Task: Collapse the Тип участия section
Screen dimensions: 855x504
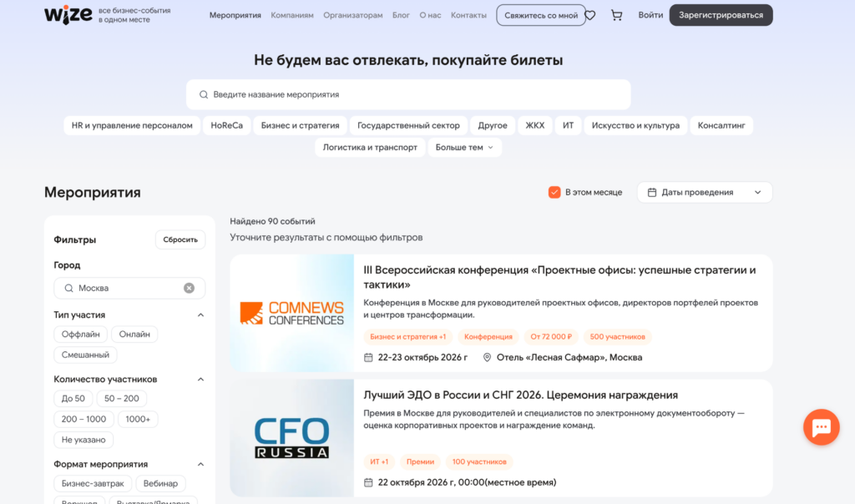Action: click(200, 315)
